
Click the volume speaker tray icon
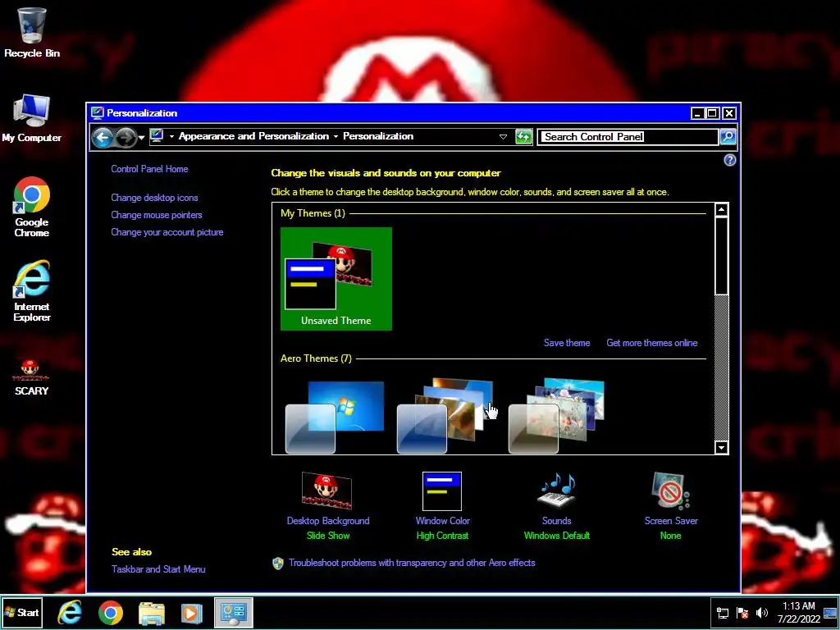[x=761, y=613]
